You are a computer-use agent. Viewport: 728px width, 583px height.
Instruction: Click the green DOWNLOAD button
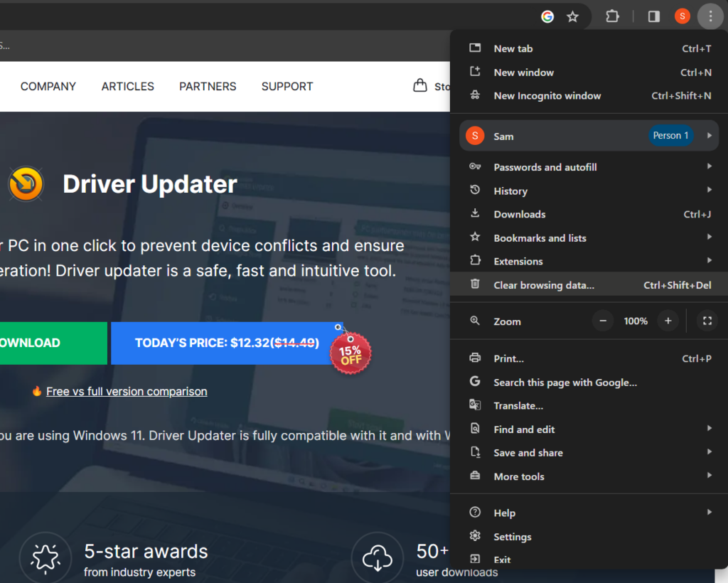tap(31, 343)
